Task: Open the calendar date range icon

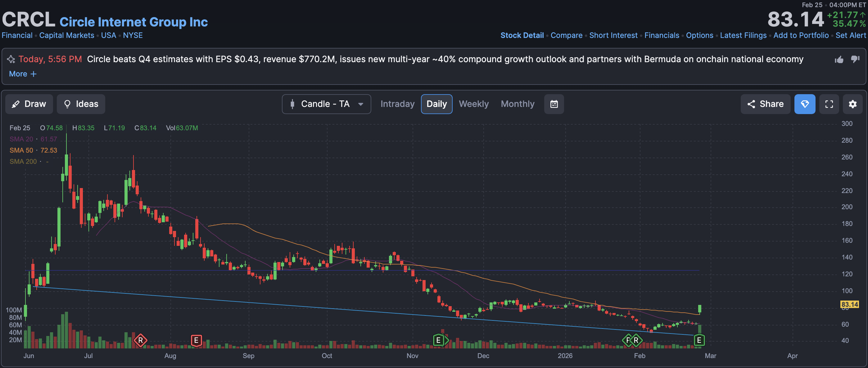Action: pyautogui.click(x=554, y=104)
